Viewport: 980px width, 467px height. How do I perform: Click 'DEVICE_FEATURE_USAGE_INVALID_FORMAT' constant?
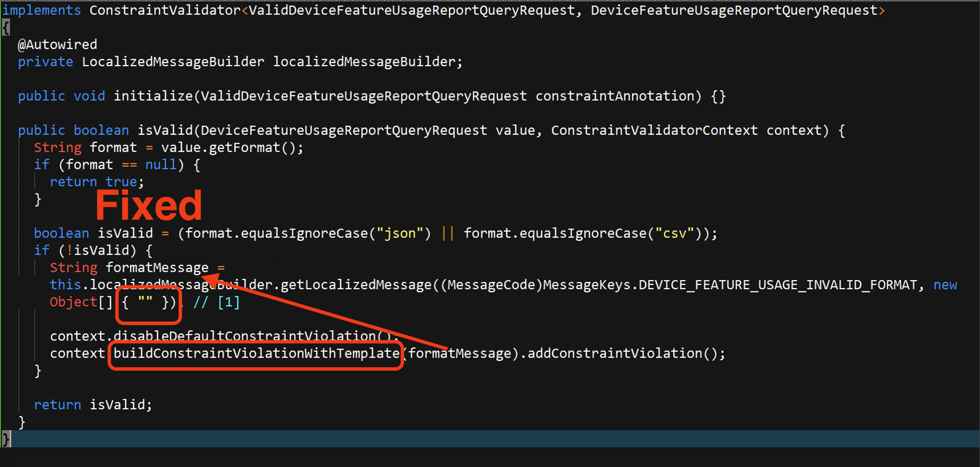click(778, 285)
